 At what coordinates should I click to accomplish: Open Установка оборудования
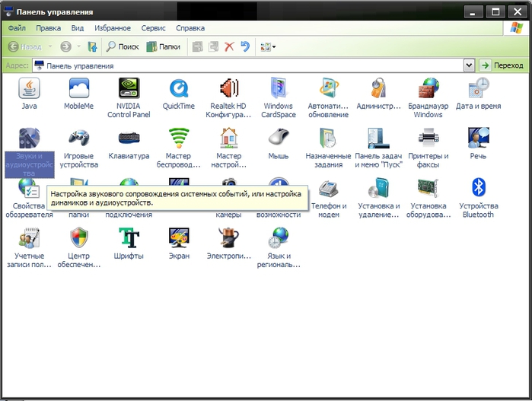click(428, 198)
